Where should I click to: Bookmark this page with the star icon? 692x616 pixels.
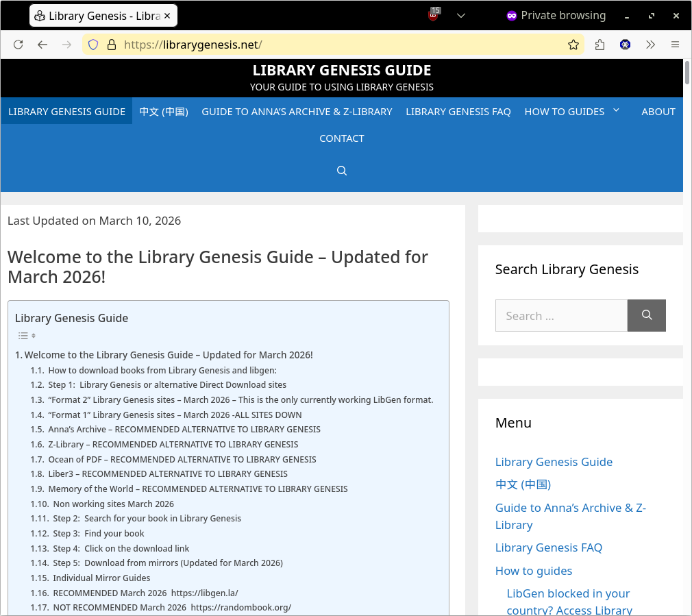(x=573, y=45)
